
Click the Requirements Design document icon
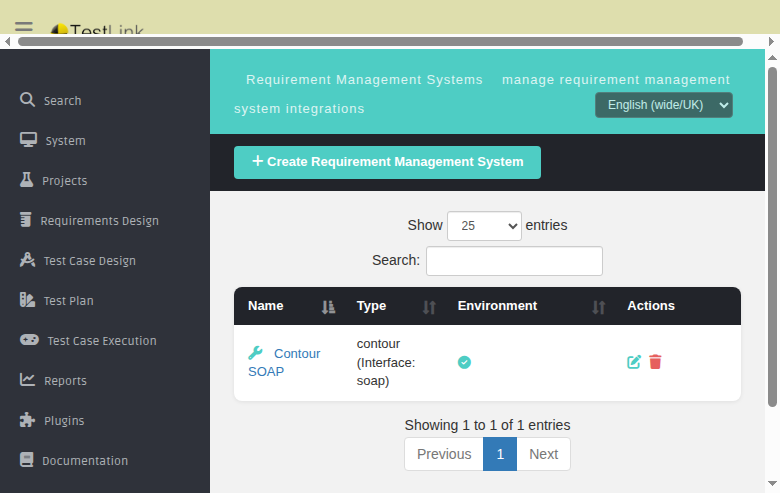25,219
